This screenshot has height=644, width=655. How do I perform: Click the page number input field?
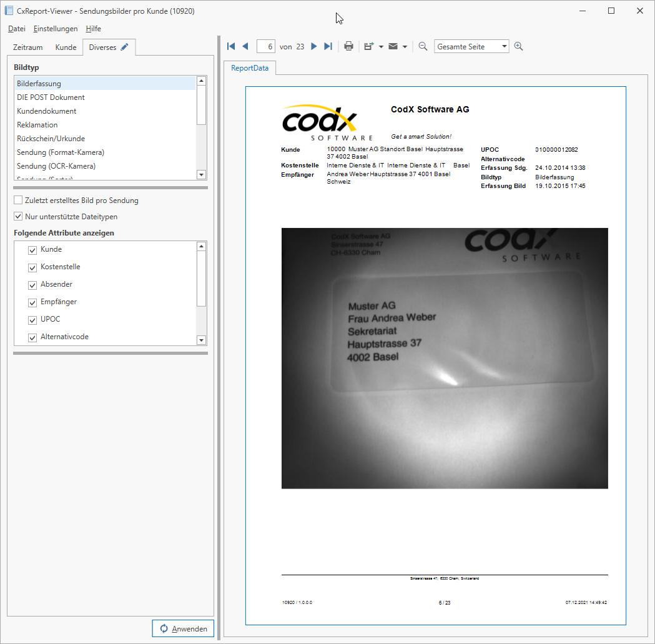pyautogui.click(x=265, y=46)
